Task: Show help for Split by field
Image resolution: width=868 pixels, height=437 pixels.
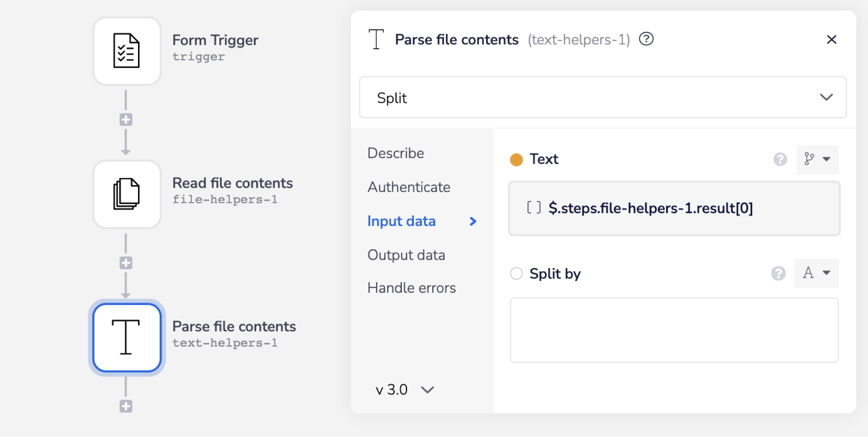Action: 778,274
